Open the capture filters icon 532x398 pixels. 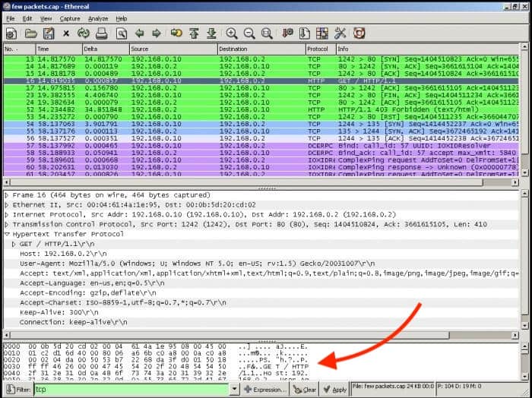(288, 33)
